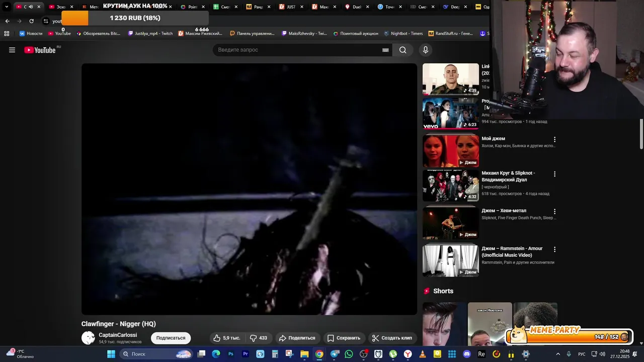The height and width of the screenshot is (362, 644).
Task: Save the video to a playlist
Action: point(344,338)
